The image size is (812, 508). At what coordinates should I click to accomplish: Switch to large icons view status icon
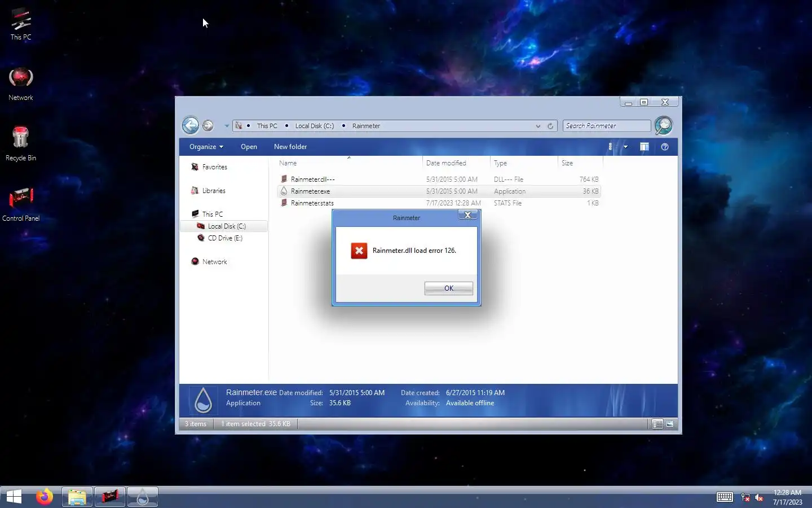(670, 424)
